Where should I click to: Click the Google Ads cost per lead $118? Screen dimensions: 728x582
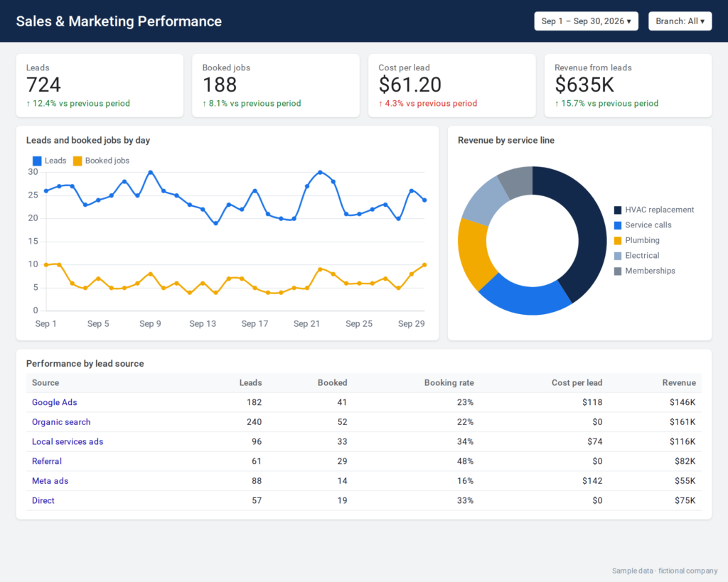(592, 402)
